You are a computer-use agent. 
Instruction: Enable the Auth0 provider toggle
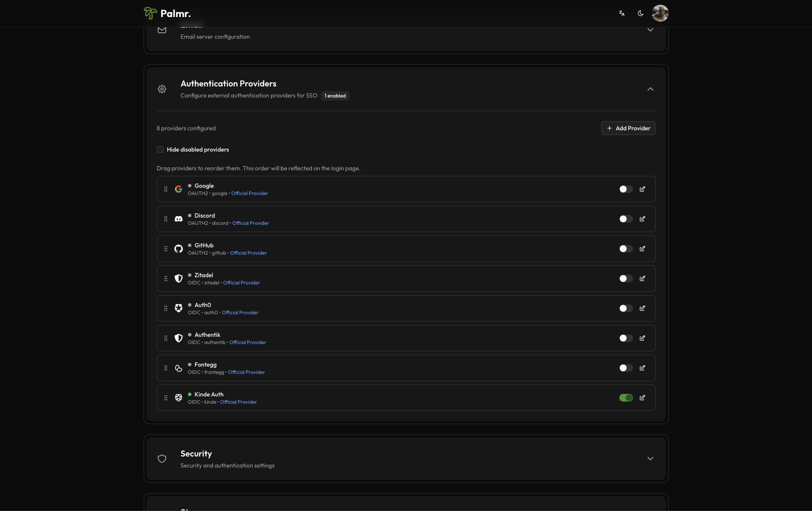point(626,308)
